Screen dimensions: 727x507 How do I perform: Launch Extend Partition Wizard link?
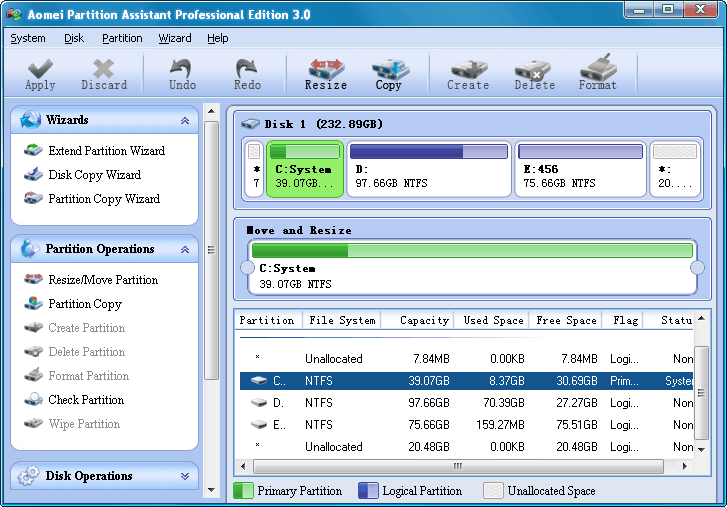click(x=107, y=151)
